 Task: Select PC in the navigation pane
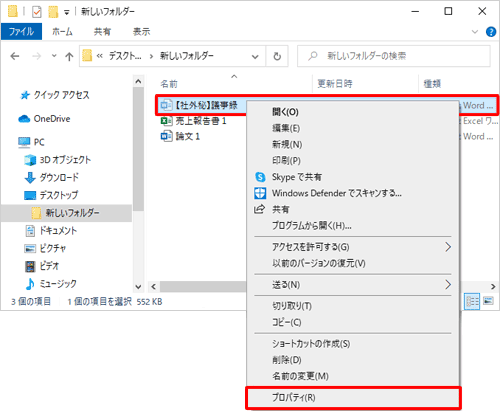pos(31,142)
